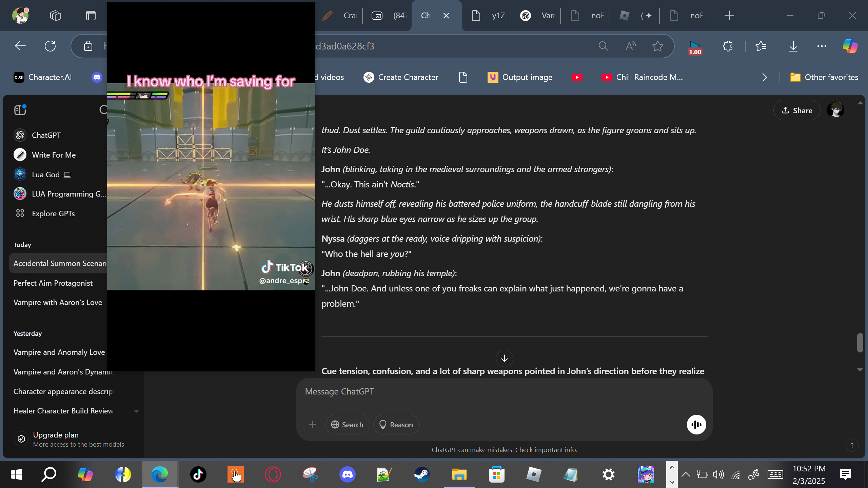Attach a file with the plus button
868x488 pixels.
(312, 425)
